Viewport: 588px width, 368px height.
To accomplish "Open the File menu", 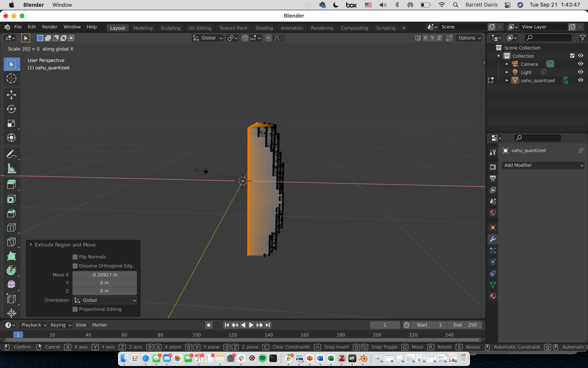I will point(18,27).
